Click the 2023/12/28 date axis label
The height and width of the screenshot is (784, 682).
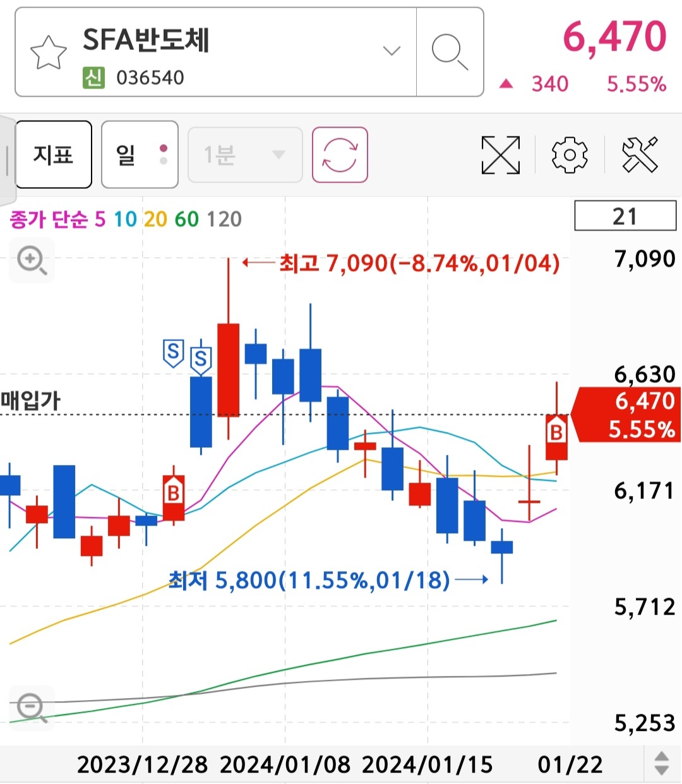tap(142, 765)
